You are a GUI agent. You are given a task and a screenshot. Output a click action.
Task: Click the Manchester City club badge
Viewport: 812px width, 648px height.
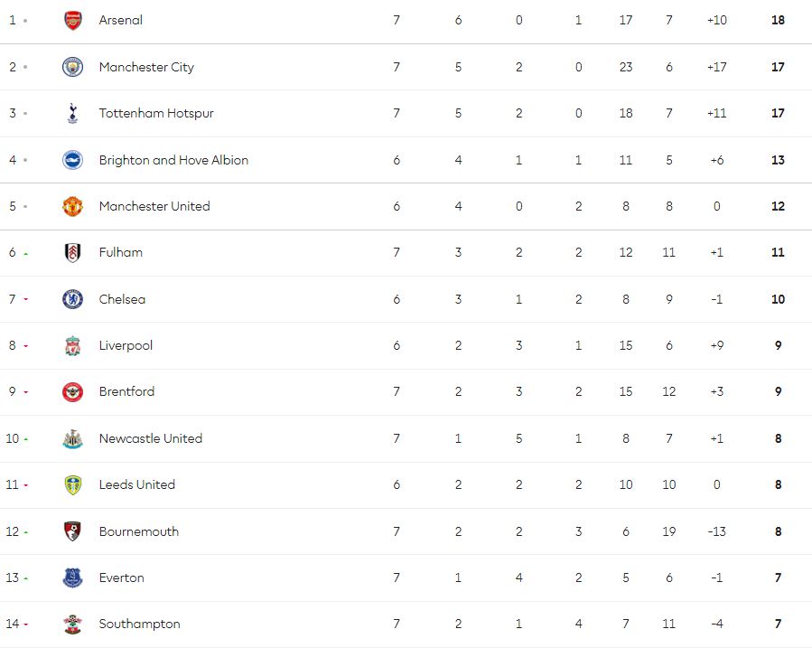73,67
